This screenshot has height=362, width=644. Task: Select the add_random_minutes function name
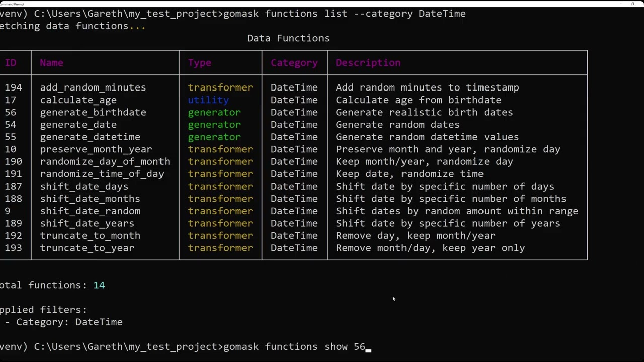[93, 87]
